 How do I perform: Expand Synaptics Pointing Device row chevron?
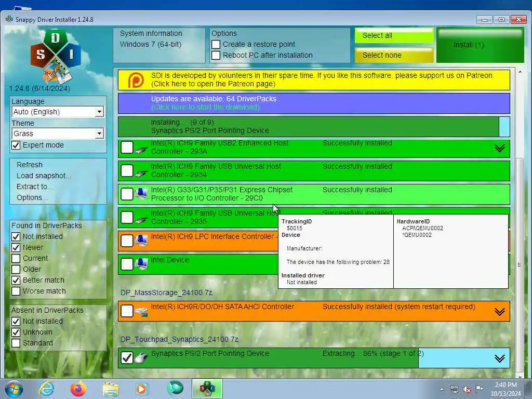tap(500, 358)
